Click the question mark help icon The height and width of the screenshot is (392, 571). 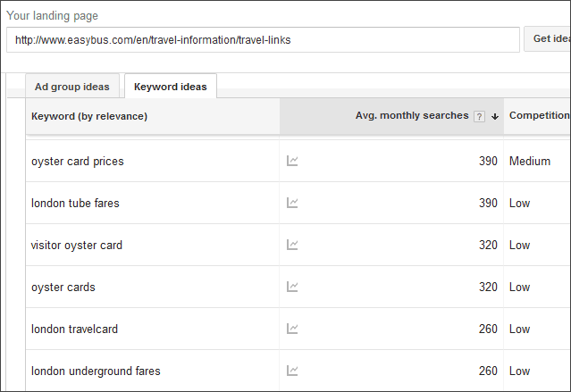[479, 116]
